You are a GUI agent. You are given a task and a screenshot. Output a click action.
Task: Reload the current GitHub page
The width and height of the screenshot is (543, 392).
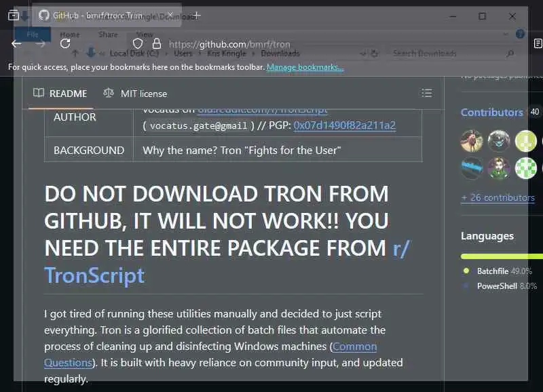[65, 44]
